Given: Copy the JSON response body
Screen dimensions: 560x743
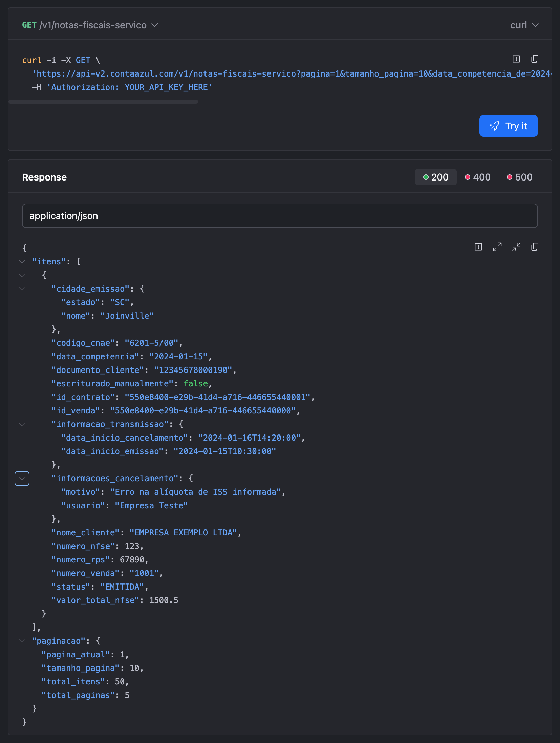Looking at the screenshot, I should 535,247.
